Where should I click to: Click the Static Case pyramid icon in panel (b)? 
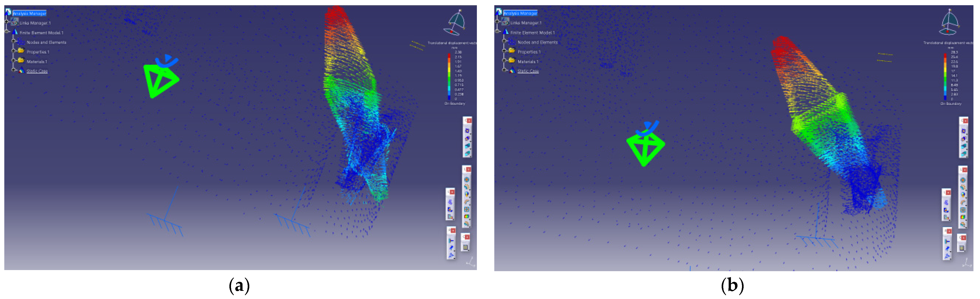pyautogui.click(x=512, y=70)
